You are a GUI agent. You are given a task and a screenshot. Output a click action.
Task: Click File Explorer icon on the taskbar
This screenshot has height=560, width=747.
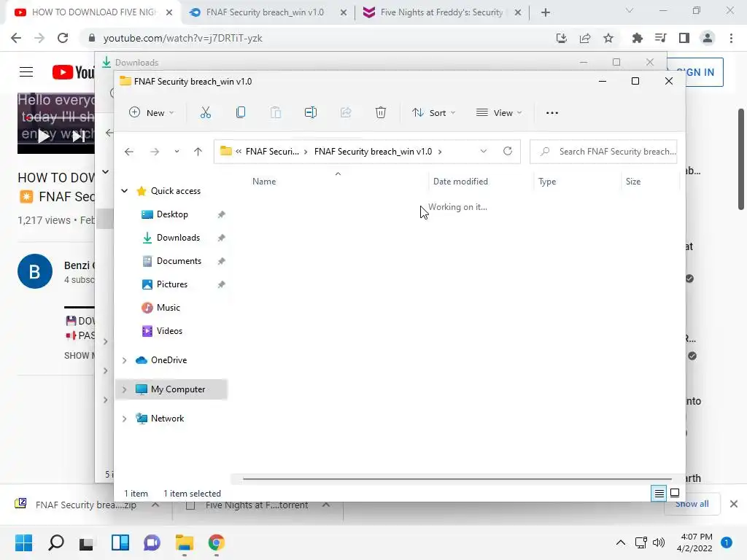(x=185, y=542)
